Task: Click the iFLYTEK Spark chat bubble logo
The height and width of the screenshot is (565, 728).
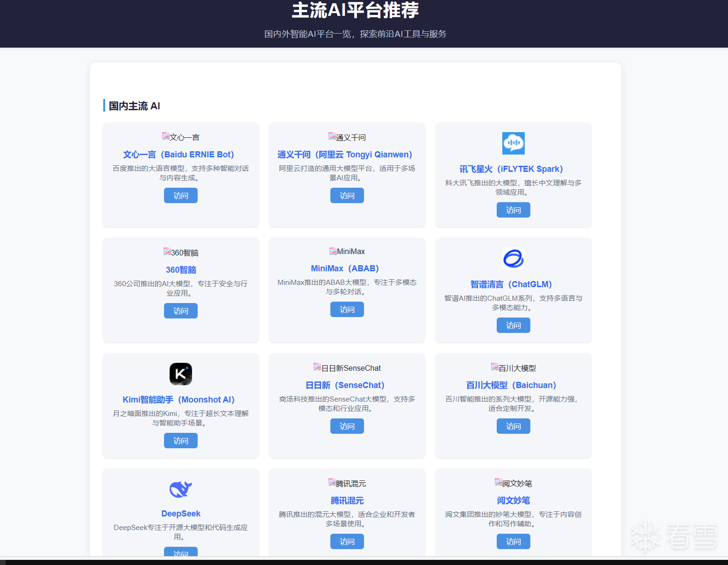Action: 513,143
